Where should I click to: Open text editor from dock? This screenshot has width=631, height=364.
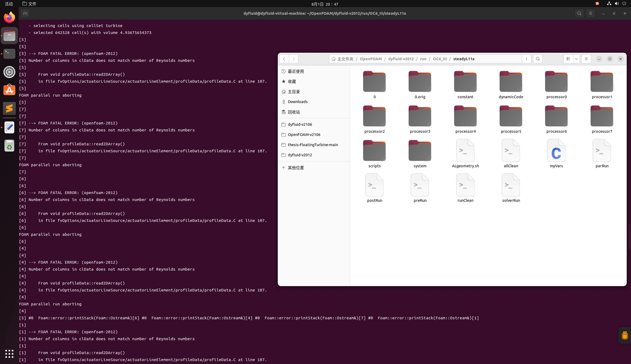pos(9,127)
